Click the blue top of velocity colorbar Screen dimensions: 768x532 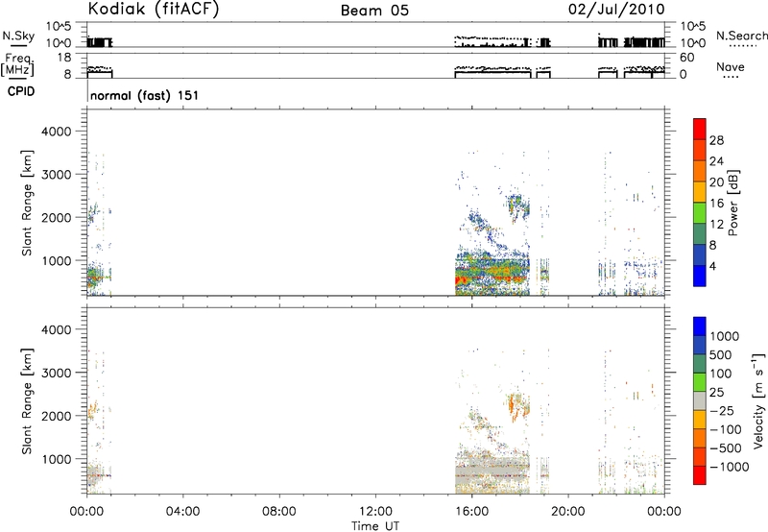pyautogui.click(x=700, y=326)
